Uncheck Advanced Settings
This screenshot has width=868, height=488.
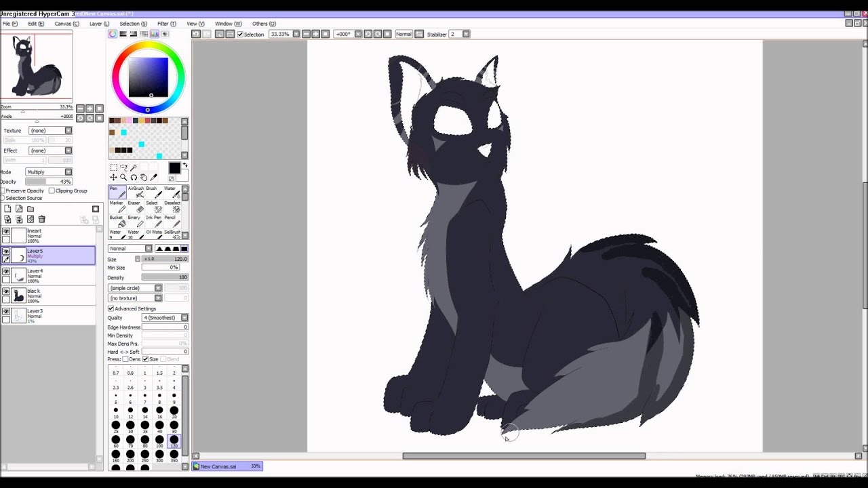click(111, 308)
